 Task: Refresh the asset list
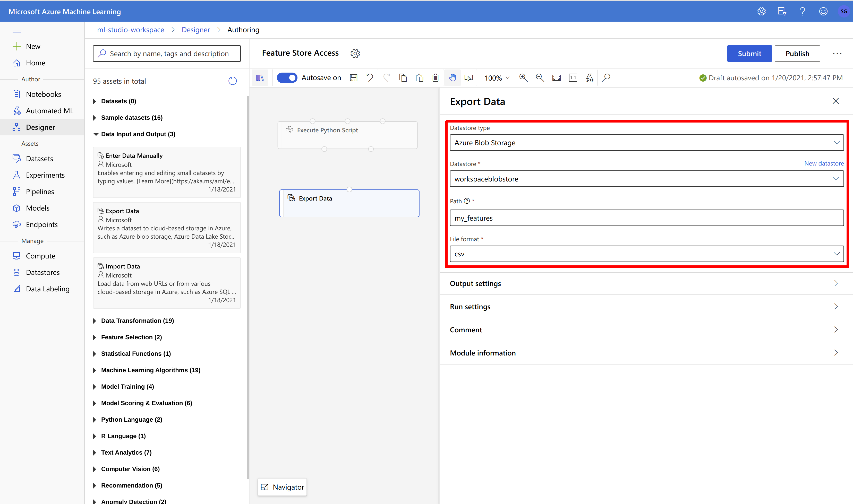[232, 81]
